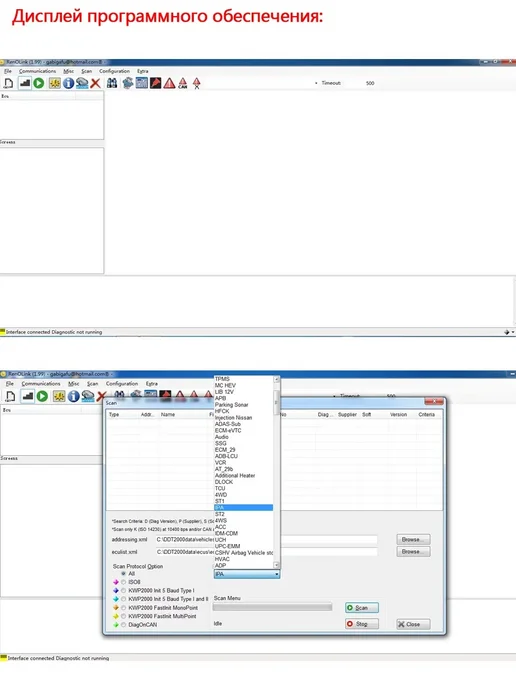This screenshot has height=688, width=516.
Task: Choose DLOCK from the dropdown list
Action: click(244, 482)
